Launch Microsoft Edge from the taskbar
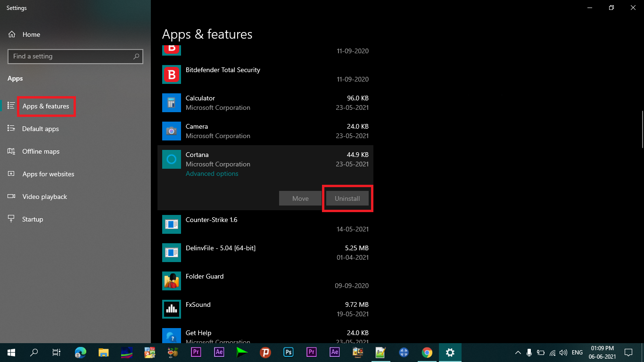Image resolution: width=644 pixels, height=362 pixels. tap(81, 352)
